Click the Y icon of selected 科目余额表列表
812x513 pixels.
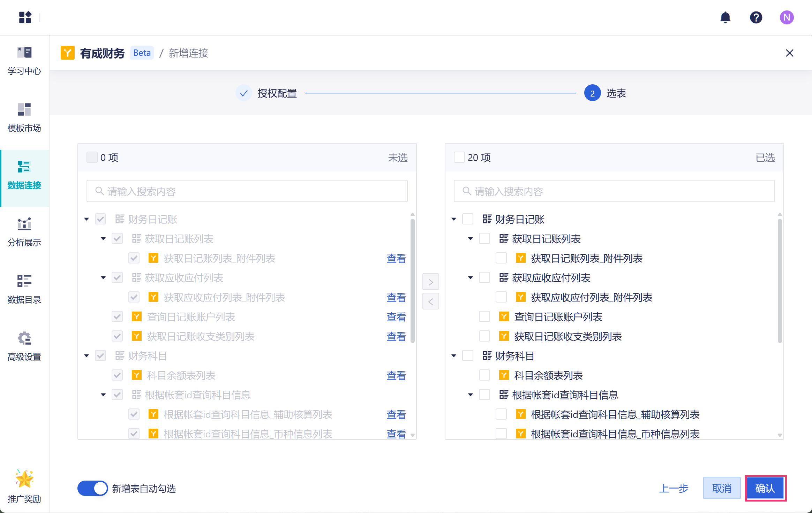click(x=504, y=375)
